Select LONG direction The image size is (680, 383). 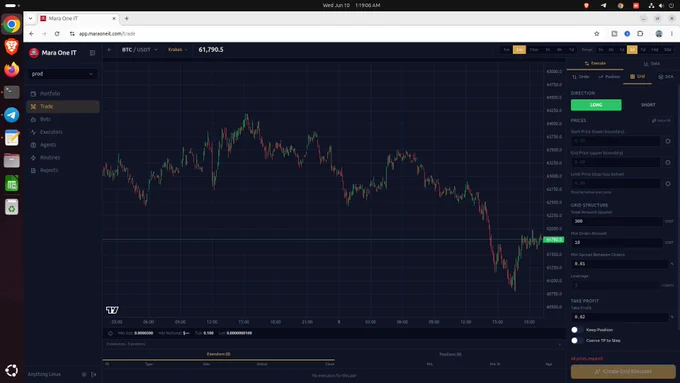[x=596, y=105]
